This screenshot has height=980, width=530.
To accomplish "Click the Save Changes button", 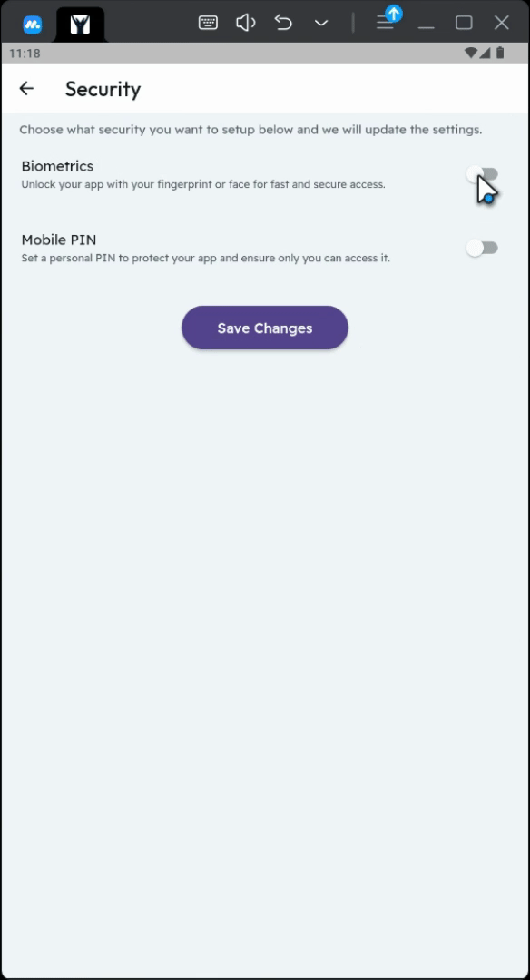I will pyautogui.click(x=265, y=328).
